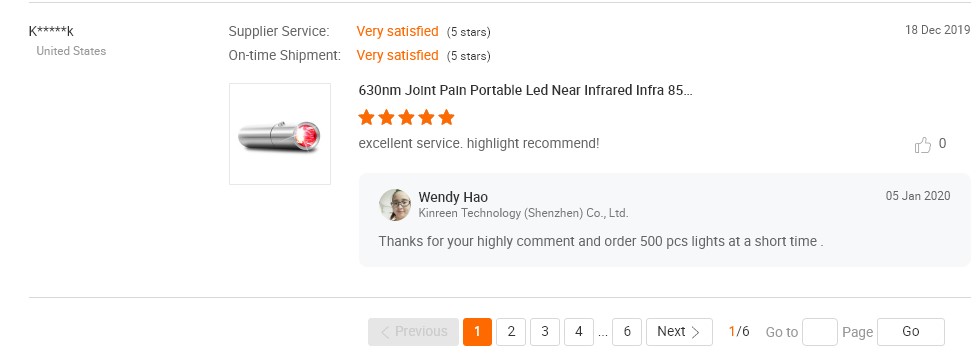Click the thumbs-up helpful icon
This screenshot has height=363, width=978.
(922, 145)
